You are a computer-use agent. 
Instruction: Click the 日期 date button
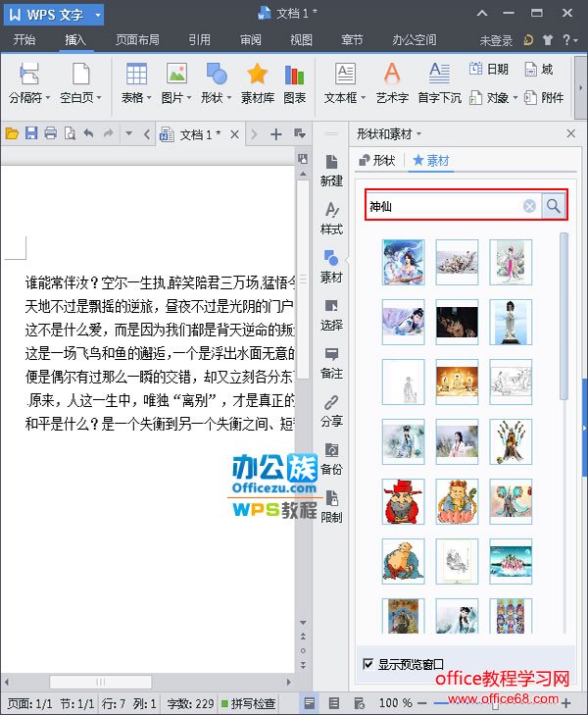point(489,70)
